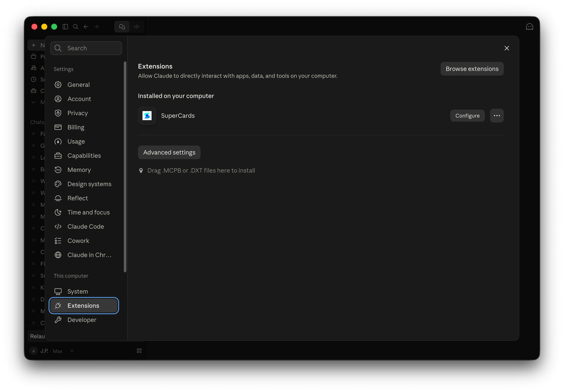Click the Search field in settings
Screen dimensions: 564x392
(86, 48)
